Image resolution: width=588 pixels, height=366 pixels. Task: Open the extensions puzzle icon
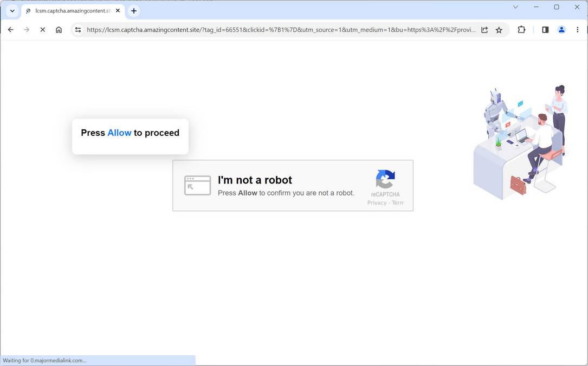pyautogui.click(x=521, y=30)
